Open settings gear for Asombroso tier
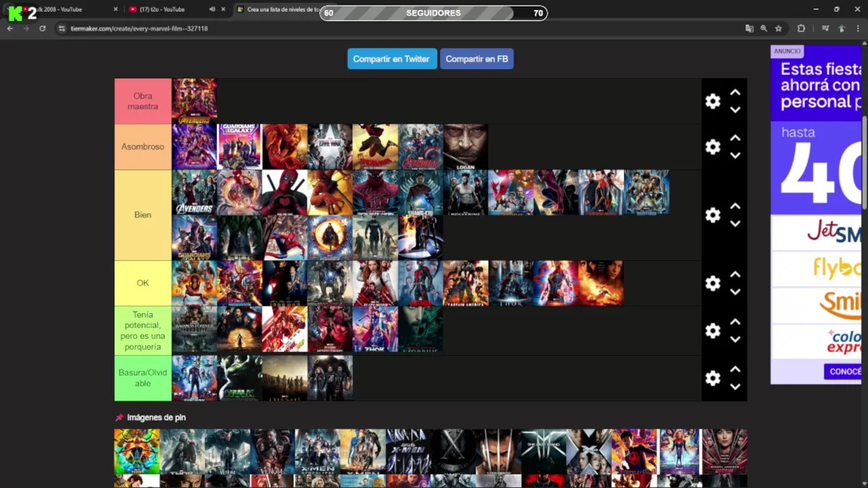Viewport: 868px width, 488px height. (x=713, y=146)
